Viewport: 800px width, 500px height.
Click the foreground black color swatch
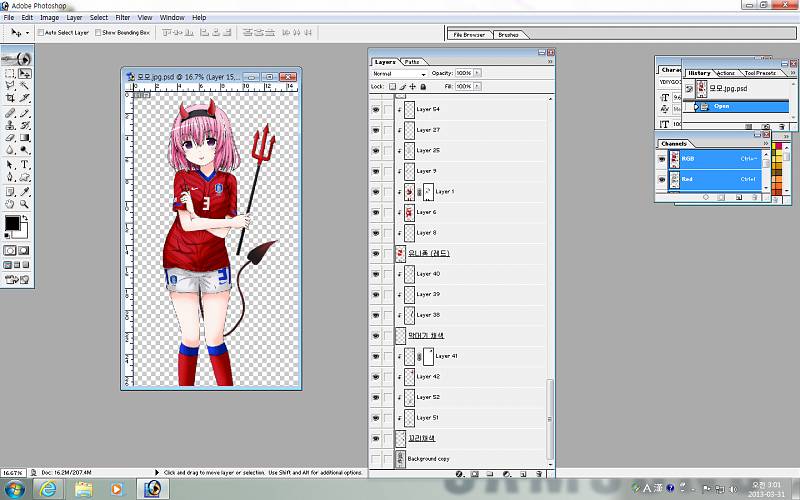click(x=12, y=223)
